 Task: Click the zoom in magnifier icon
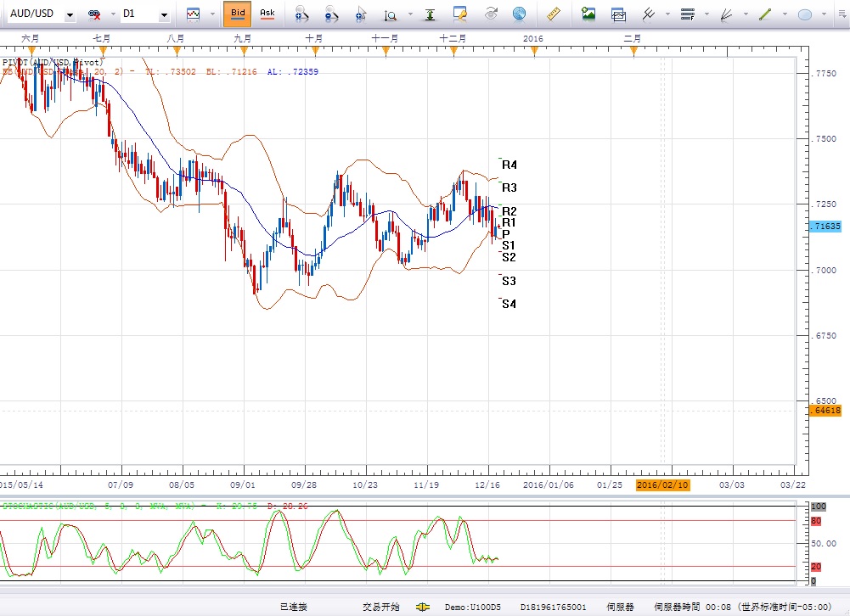(x=301, y=14)
